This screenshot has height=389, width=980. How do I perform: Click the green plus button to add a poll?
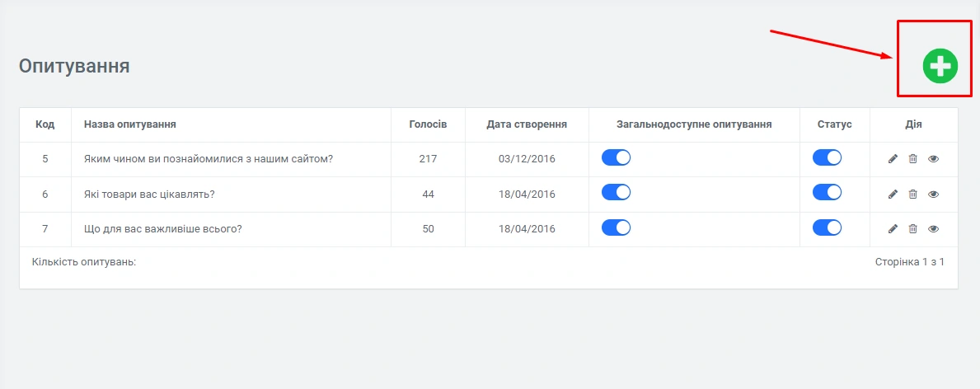point(940,66)
